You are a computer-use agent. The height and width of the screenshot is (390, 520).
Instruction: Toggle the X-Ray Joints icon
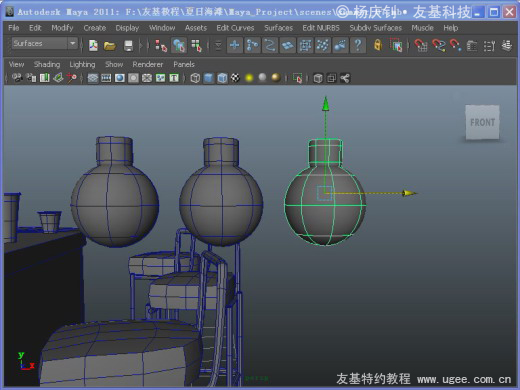point(345,78)
